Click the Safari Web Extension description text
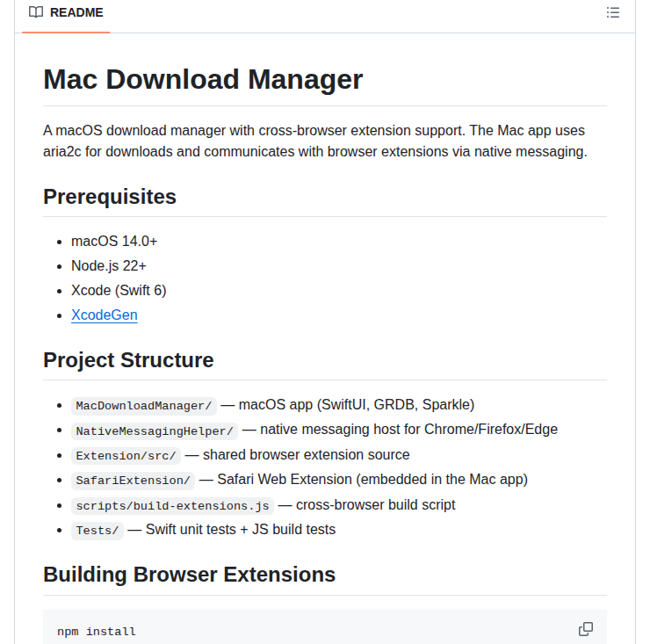 (x=372, y=480)
